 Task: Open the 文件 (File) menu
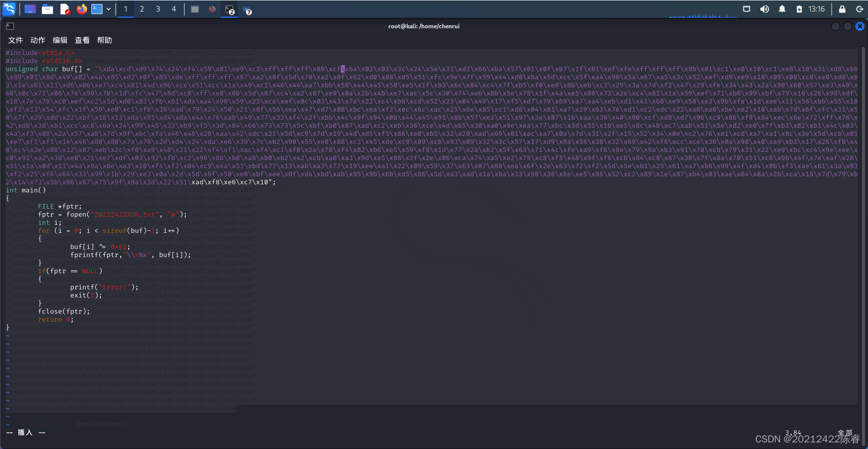click(16, 40)
